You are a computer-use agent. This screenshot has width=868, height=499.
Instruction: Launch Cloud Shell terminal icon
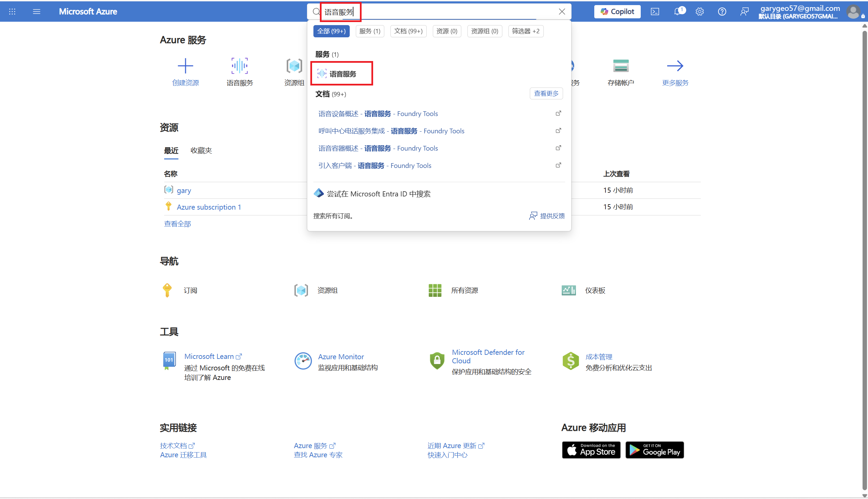pos(655,12)
